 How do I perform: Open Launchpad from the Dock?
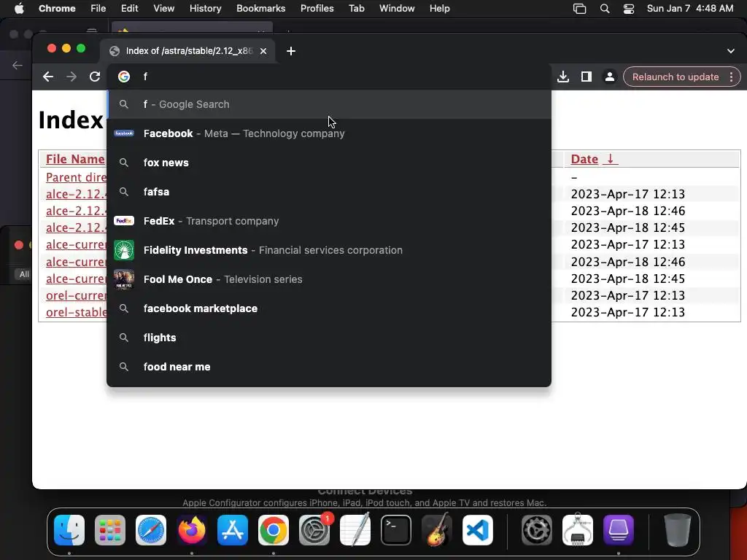[110, 530]
